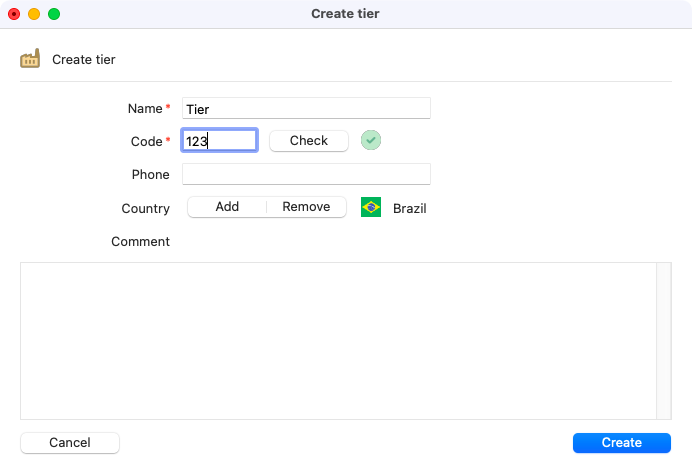Click the Brazil flag icon
Viewport: 692px width, 472px height.
tap(371, 207)
